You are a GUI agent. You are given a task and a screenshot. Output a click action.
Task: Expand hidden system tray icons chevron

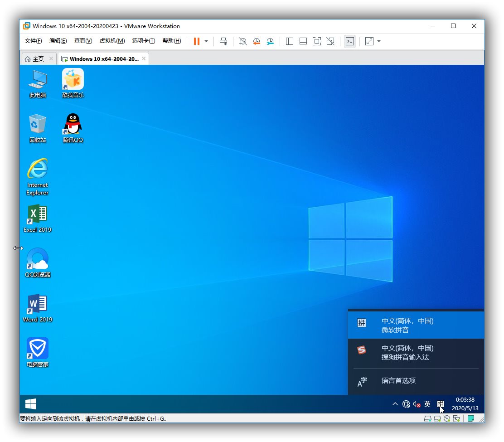[395, 404]
